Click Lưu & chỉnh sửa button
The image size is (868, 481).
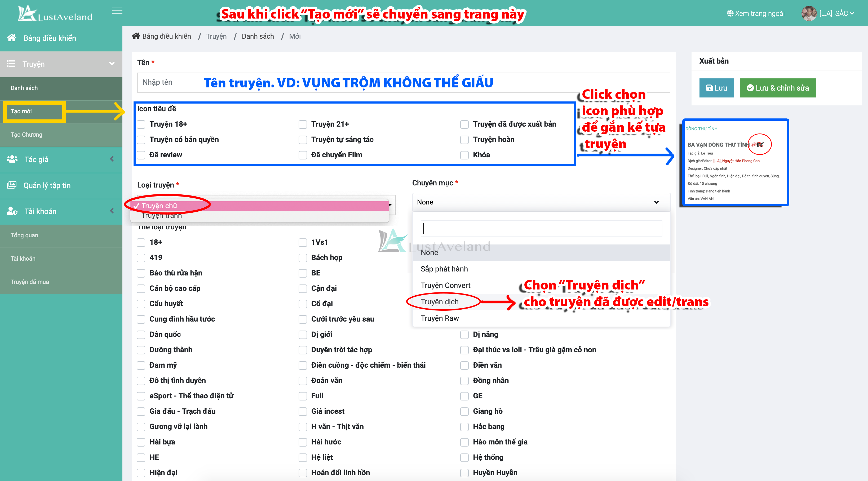coord(778,88)
